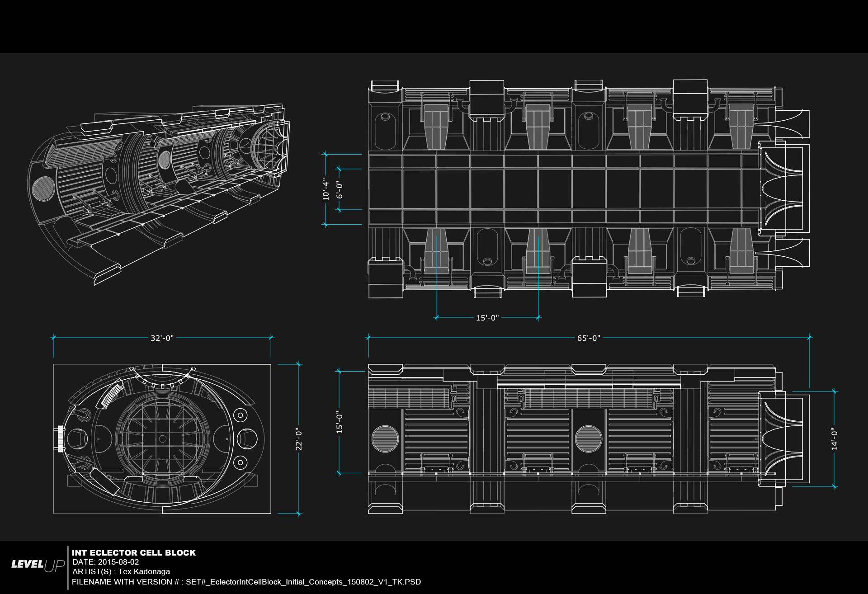Click the 14'-0" dimension label
The height and width of the screenshot is (594, 868).
(x=835, y=439)
